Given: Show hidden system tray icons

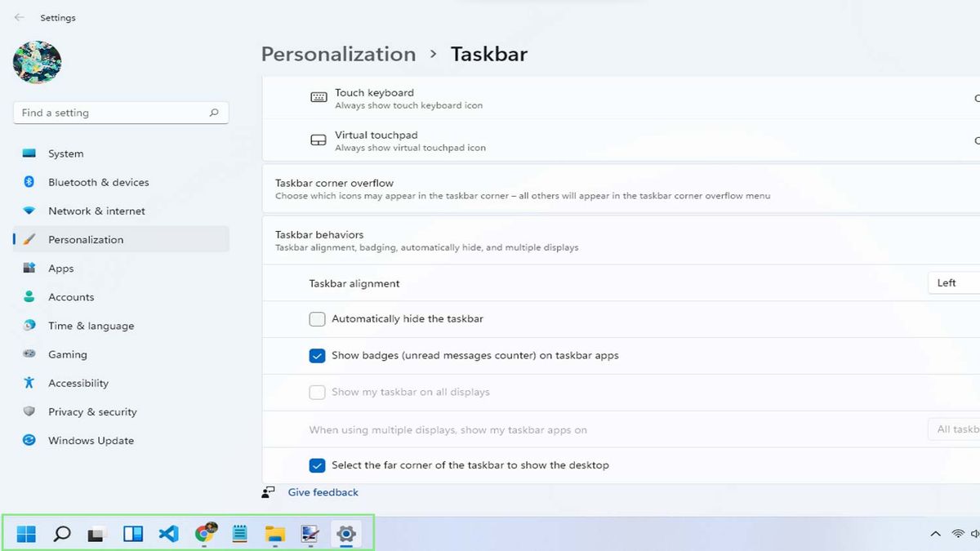Looking at the screenshot, I should [935, 533].
